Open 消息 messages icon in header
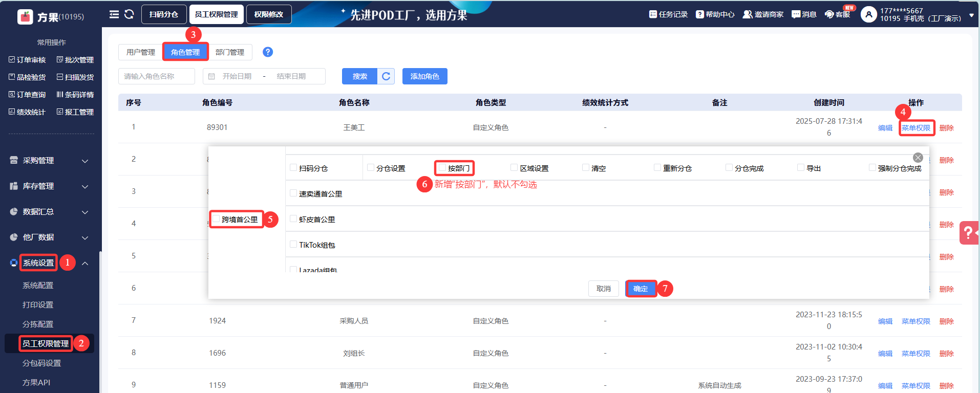Viewport: 980px width, 393px height. point(804,14)
